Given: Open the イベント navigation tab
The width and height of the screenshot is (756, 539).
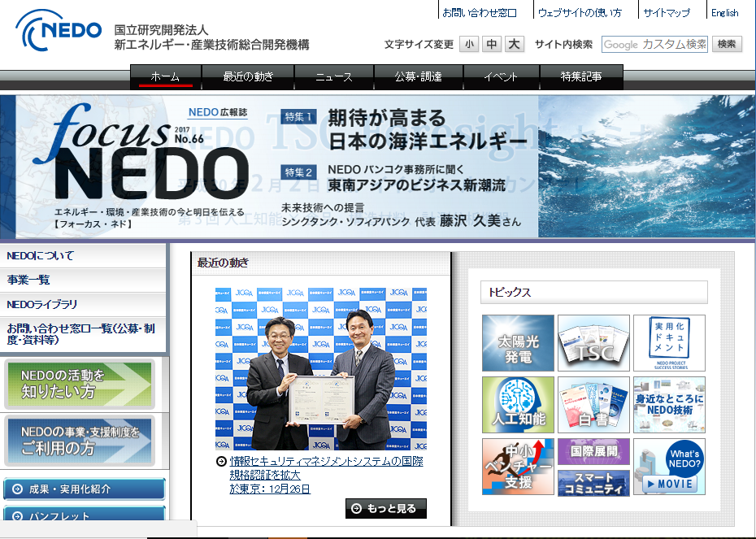Looking at the screenshot, I should point(501,77).
